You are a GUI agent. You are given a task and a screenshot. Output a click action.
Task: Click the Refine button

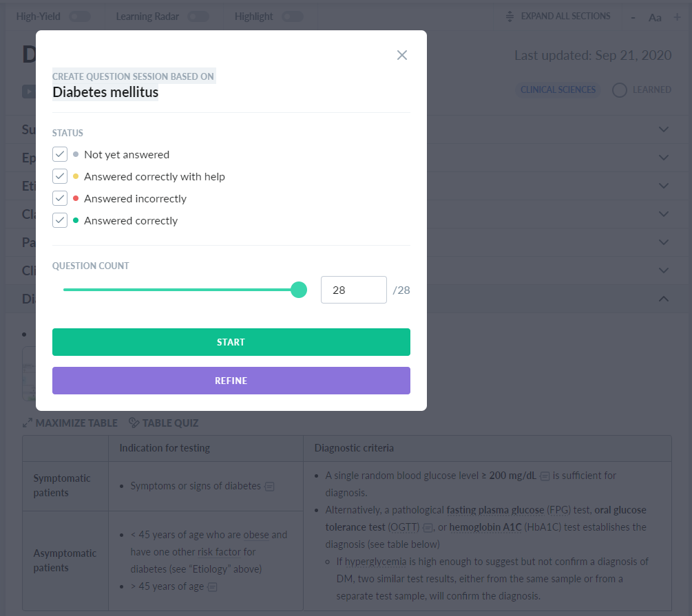coord(231,381)
